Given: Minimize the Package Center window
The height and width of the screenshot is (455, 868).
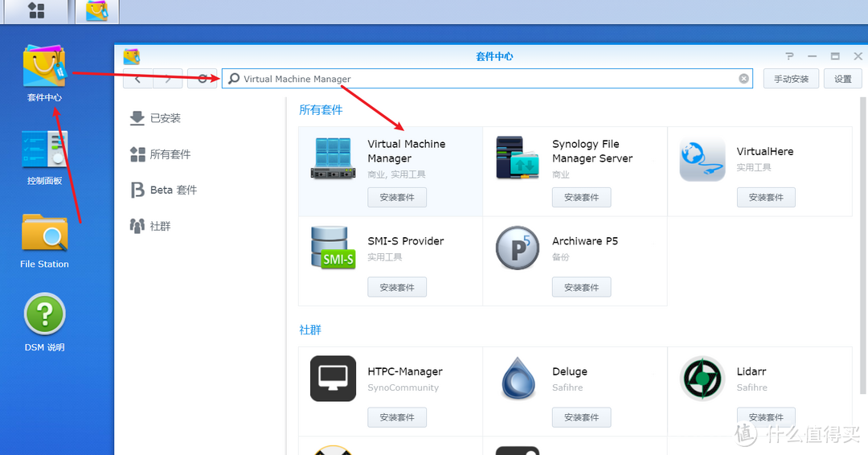Looking at the screenshot, I should point(812,56).
